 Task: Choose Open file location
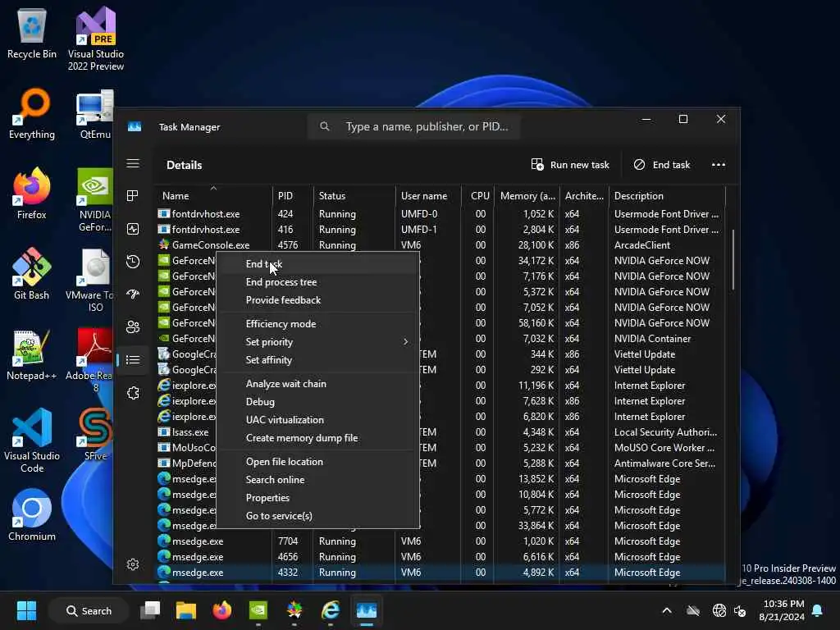317,463
